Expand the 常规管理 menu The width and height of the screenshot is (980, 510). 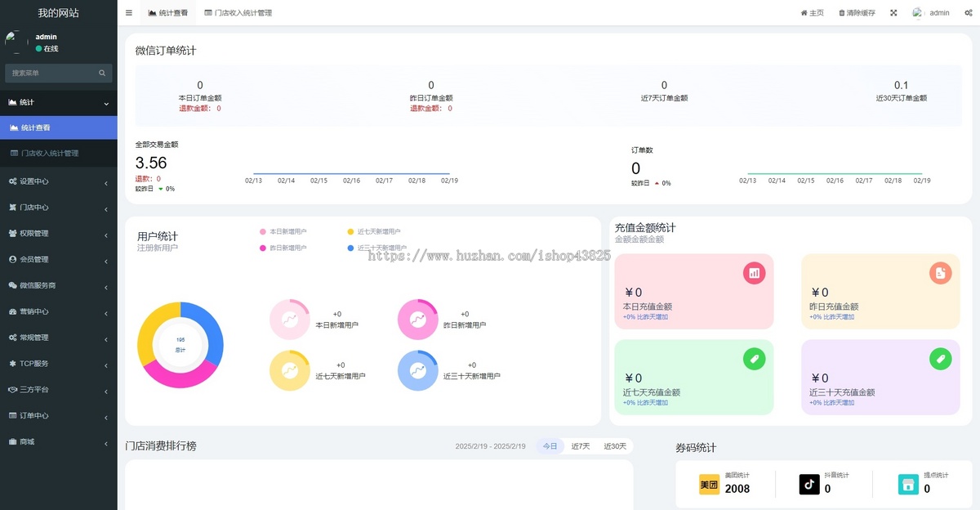click(59, 338)
